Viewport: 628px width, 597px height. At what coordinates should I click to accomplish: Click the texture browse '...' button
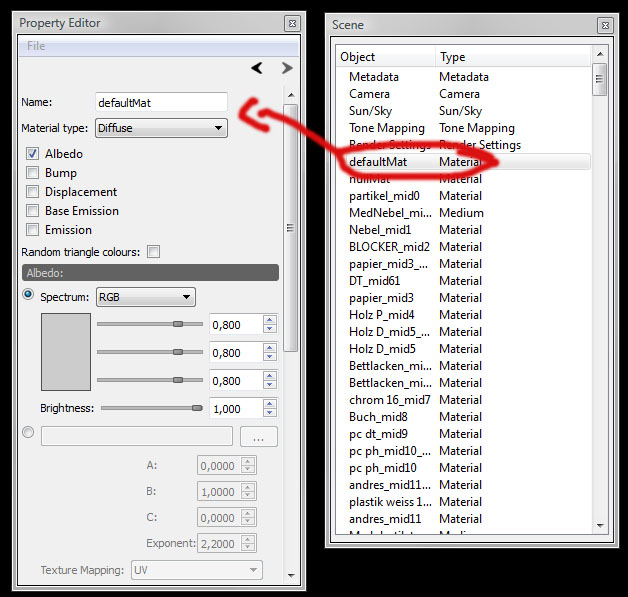coord(259,437)
